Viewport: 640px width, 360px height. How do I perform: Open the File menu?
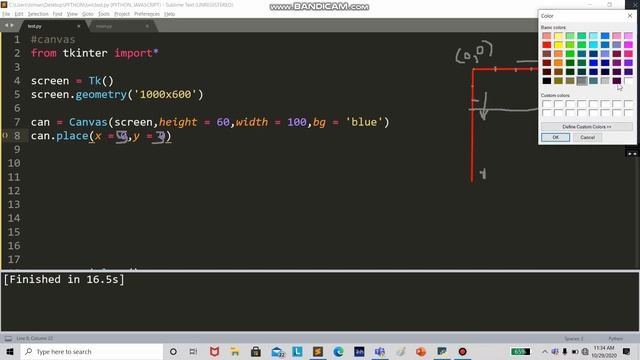tap(6, 14)
